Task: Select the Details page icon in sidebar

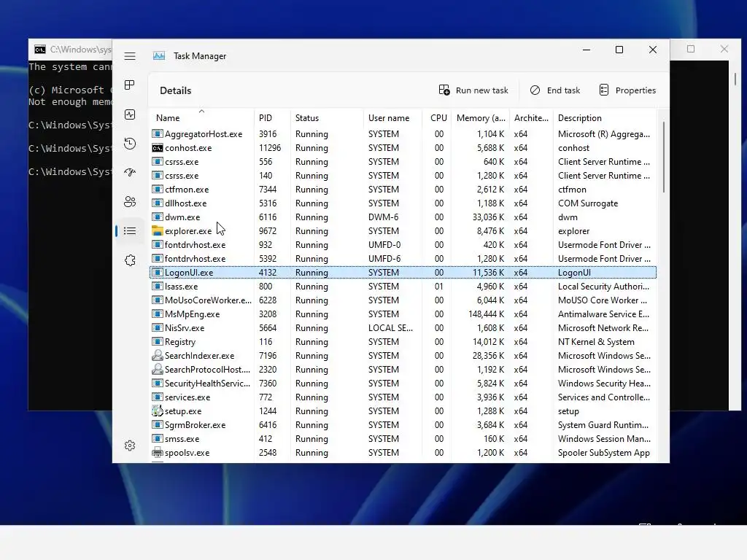Action: coord(130,231)
